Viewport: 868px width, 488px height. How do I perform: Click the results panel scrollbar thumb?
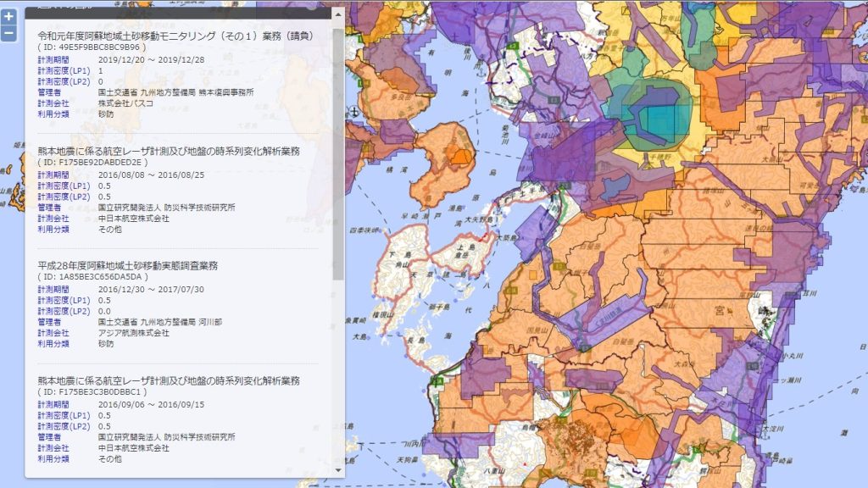(x=338, y=144)
